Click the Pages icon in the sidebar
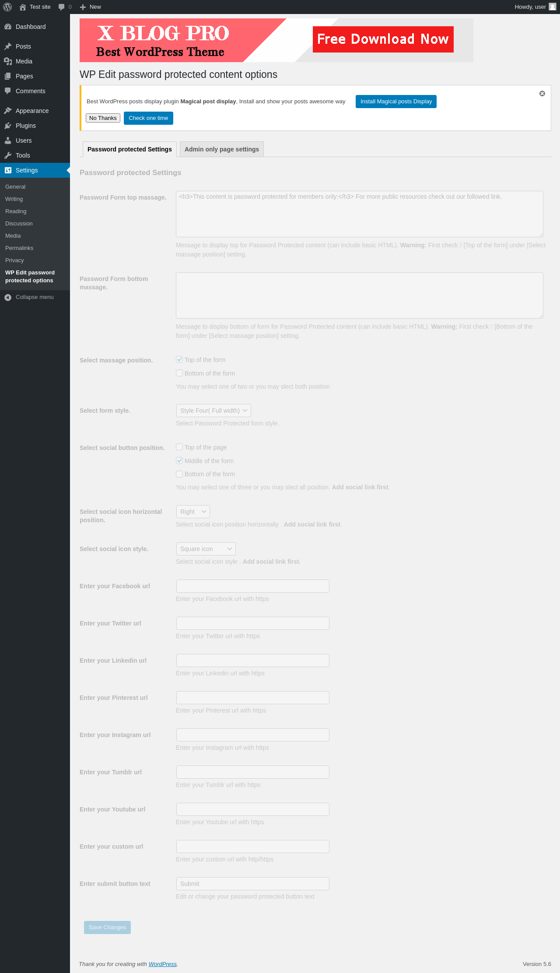 pos(8,76)
